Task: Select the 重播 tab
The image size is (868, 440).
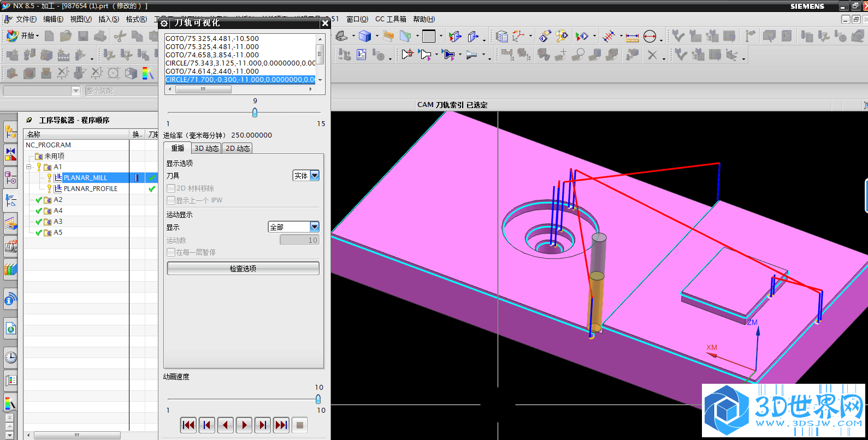Action: [x=178, y=148]
